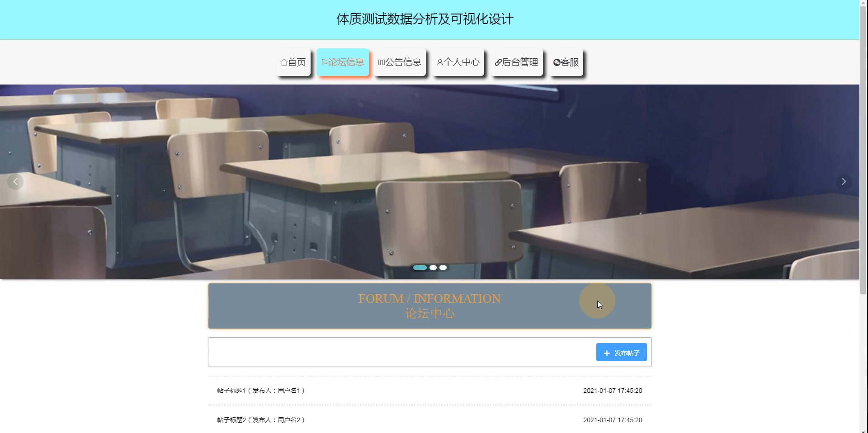
Task: Click the right carousel navigation arrow
Action: pos(844,181)
